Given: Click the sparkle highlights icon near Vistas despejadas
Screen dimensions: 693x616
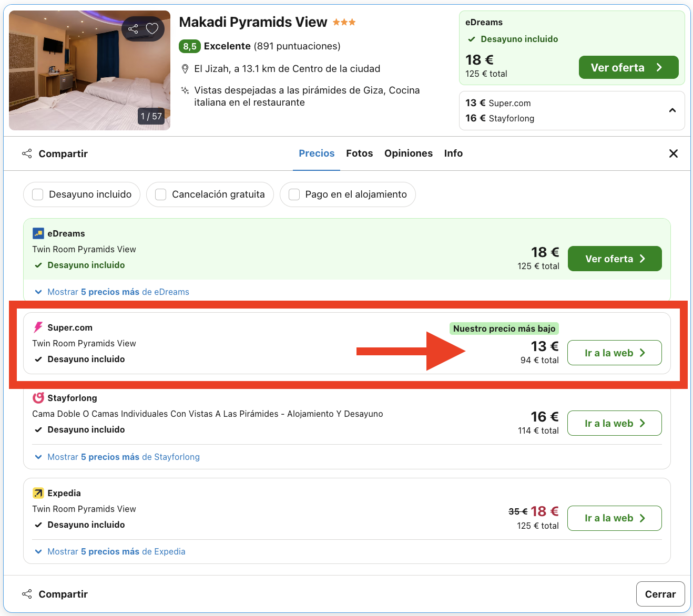Looking at the screenshot, I should pos(185,90).
